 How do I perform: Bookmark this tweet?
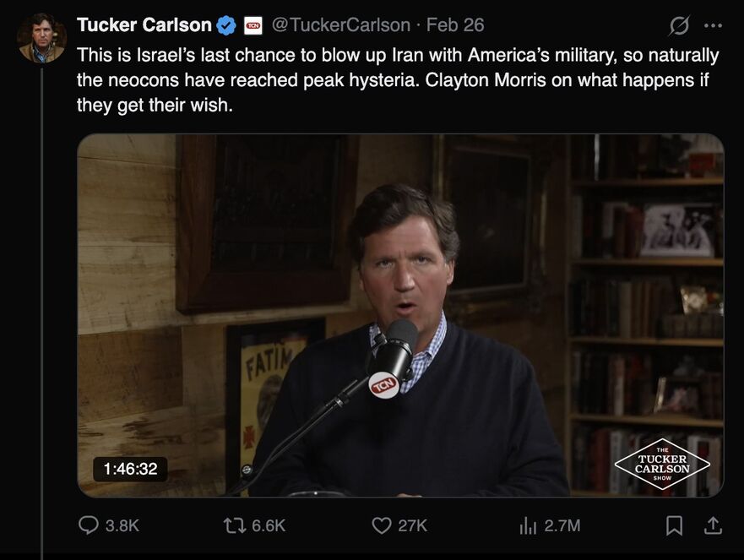pyautogui.click(x=674, y=525)
